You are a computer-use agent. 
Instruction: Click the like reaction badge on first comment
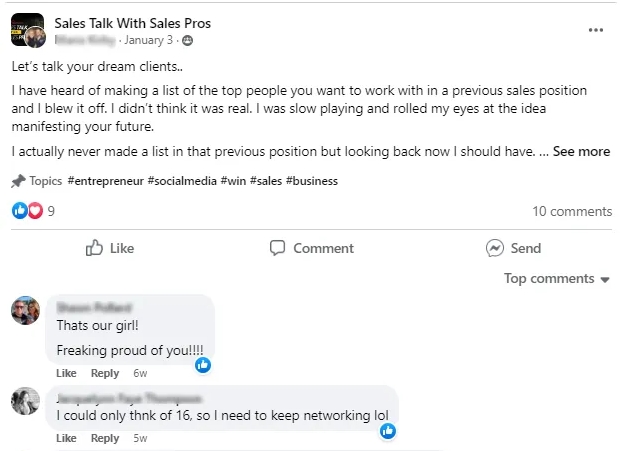203,365
